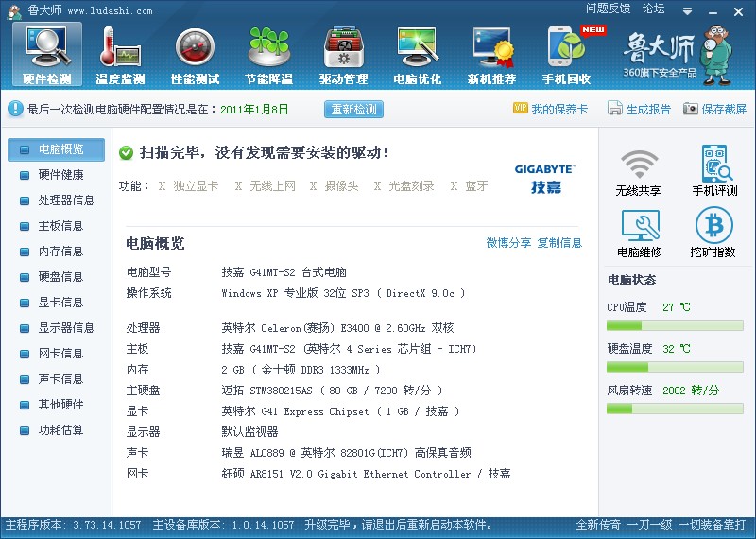Open the 驱动管理 driver management icon
The height and width of the screenshot is (539, 756).
343,54
